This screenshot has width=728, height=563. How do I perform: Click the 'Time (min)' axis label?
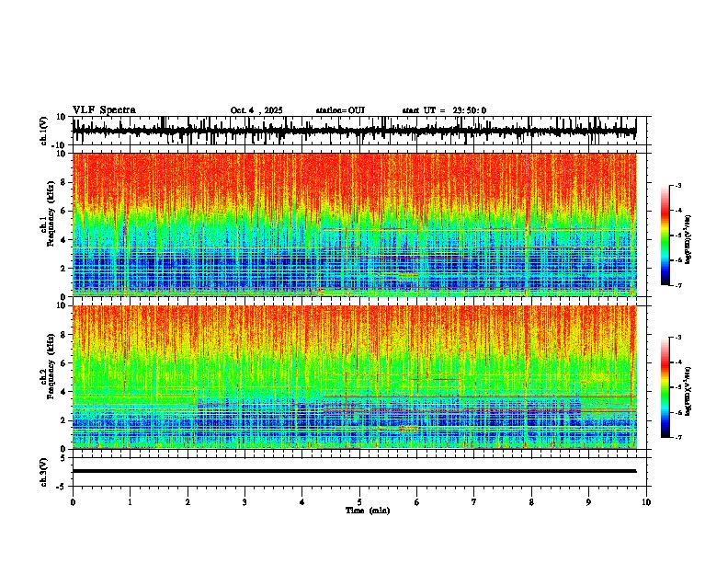tap(368, 511)
